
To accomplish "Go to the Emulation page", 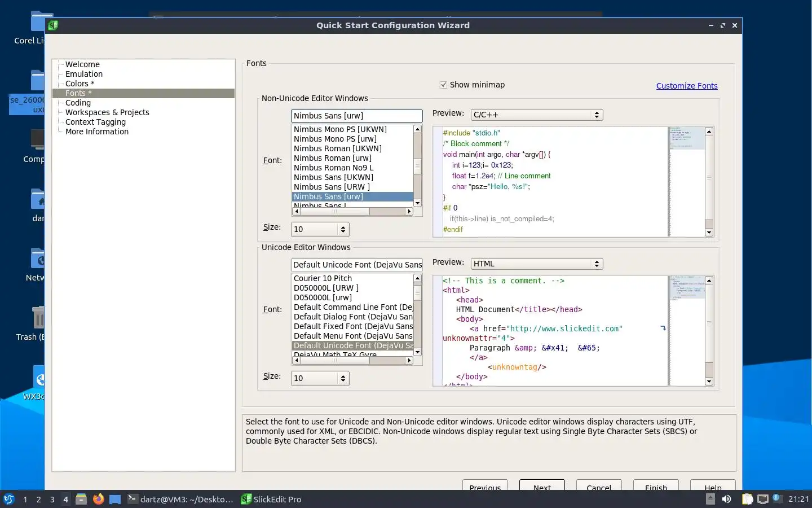I will (x=84, y=74).
